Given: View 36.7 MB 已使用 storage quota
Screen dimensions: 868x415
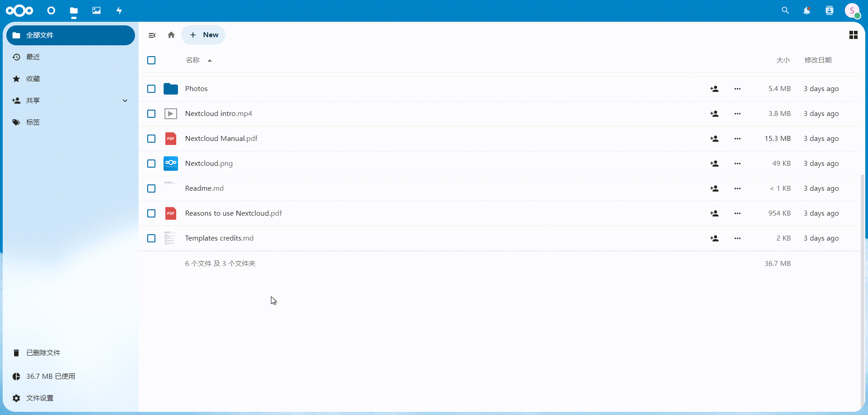Looking at the screenshot, I should [x=71, y=376].
